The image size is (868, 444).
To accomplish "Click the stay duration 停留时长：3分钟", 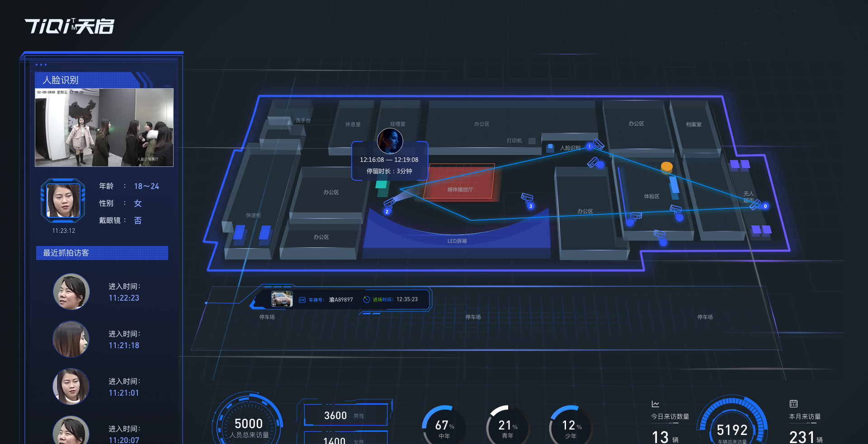I will [389, 171].
